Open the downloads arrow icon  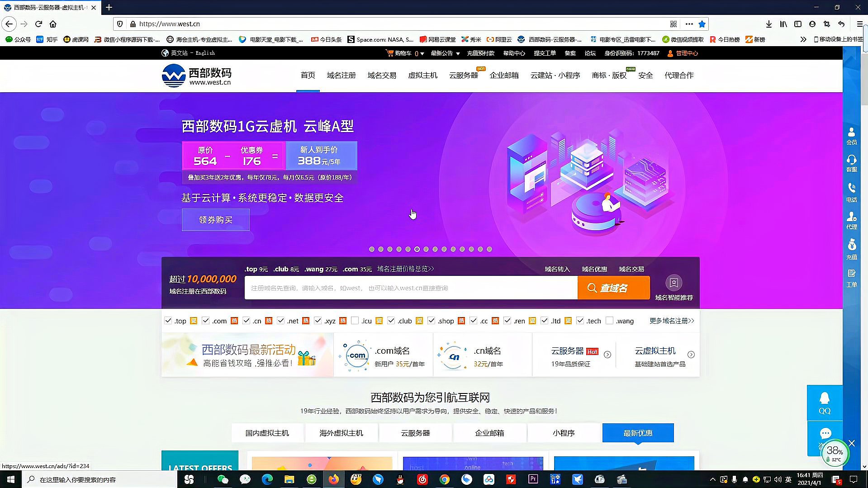pyautogui.click(x=768, y=24)
